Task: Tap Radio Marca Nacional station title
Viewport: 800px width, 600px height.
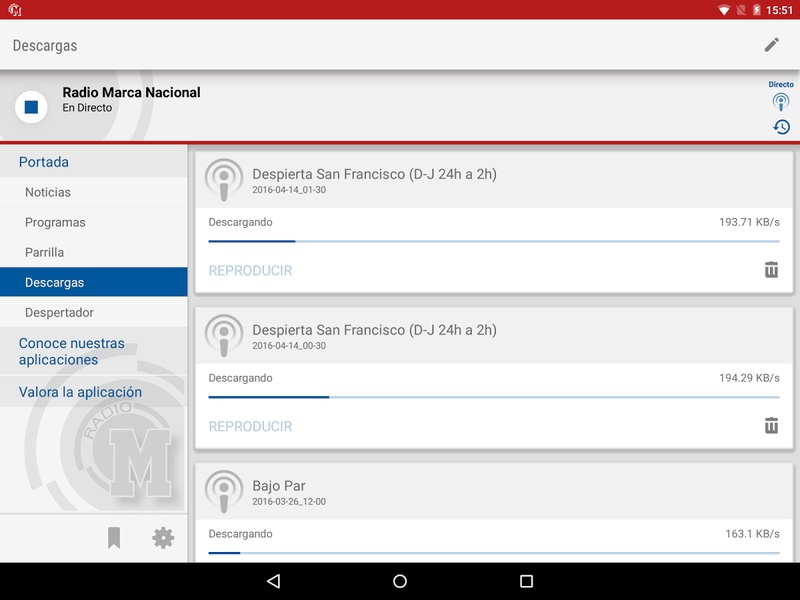Action: tap(131, 92)
